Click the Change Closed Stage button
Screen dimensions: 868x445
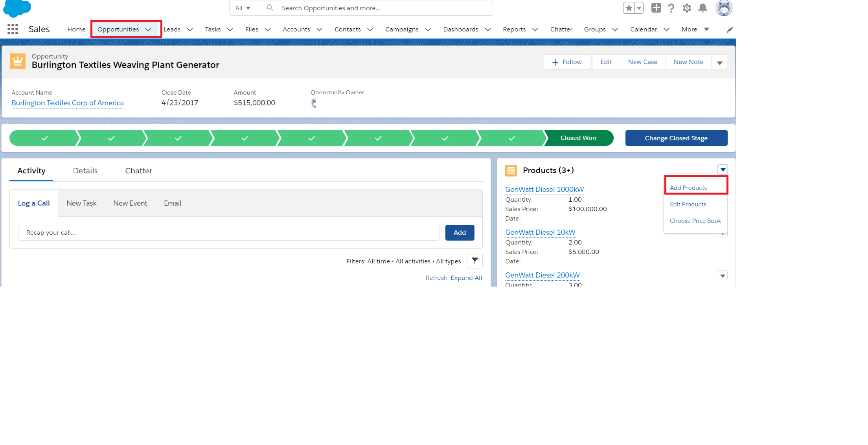tap(676, 138)
